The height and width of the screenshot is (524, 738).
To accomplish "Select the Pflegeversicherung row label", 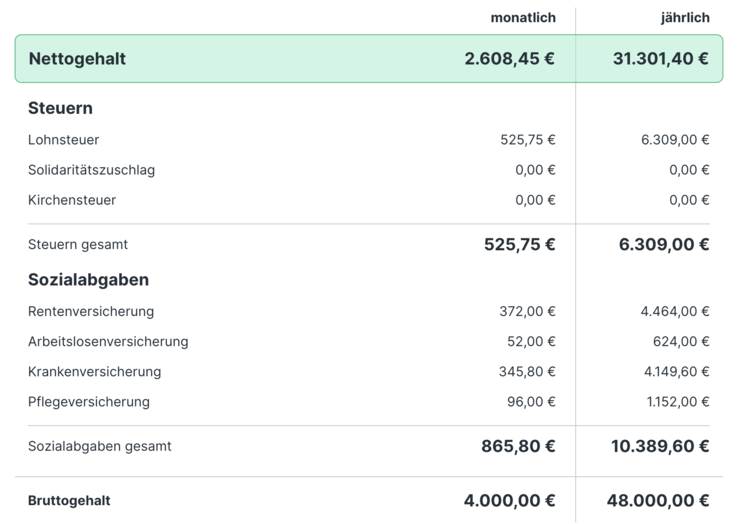I will click(x=89, y=402).
